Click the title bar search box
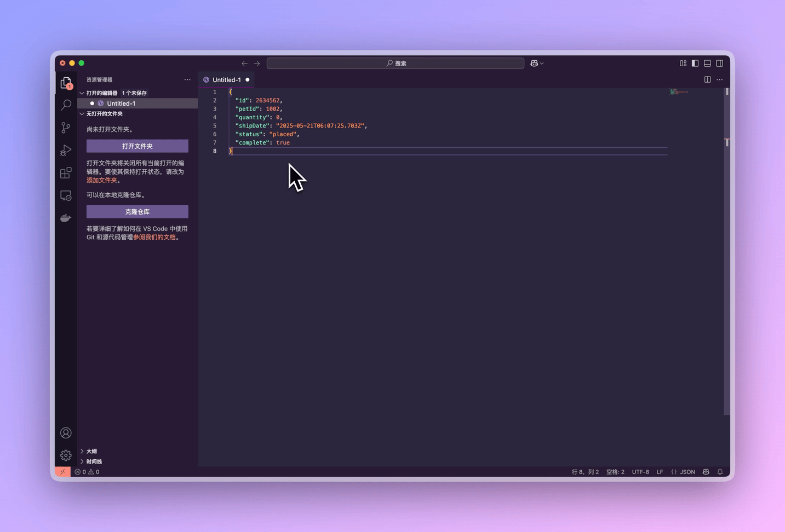This screenshot has width=785, height=532. (x=395, y=63)
